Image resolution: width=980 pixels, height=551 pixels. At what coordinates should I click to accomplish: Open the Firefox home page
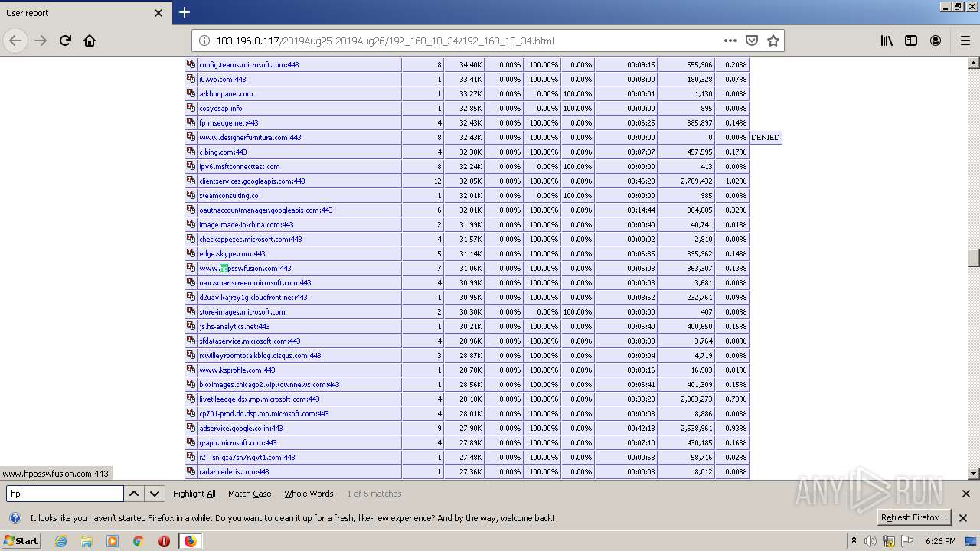(x=90, y=41)
